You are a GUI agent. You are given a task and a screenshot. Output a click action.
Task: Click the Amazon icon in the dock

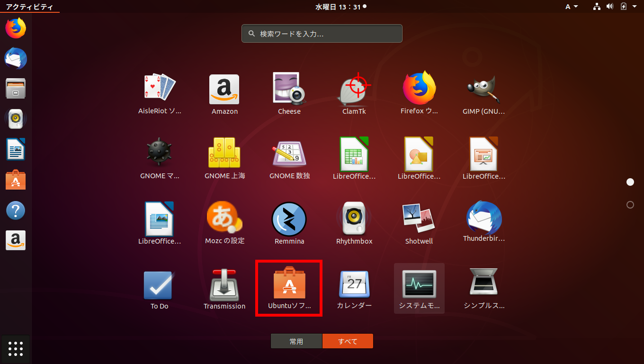point(16,241)
